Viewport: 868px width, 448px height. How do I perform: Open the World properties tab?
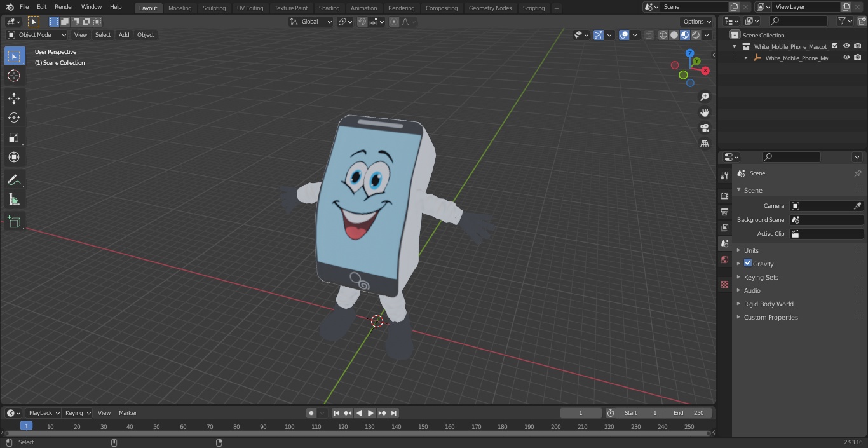click(x=724, y=259)
